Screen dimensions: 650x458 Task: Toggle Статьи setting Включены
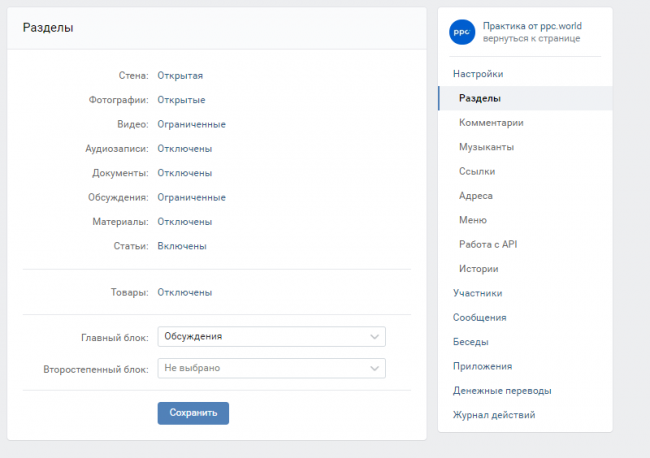click(x=182, y=246)
